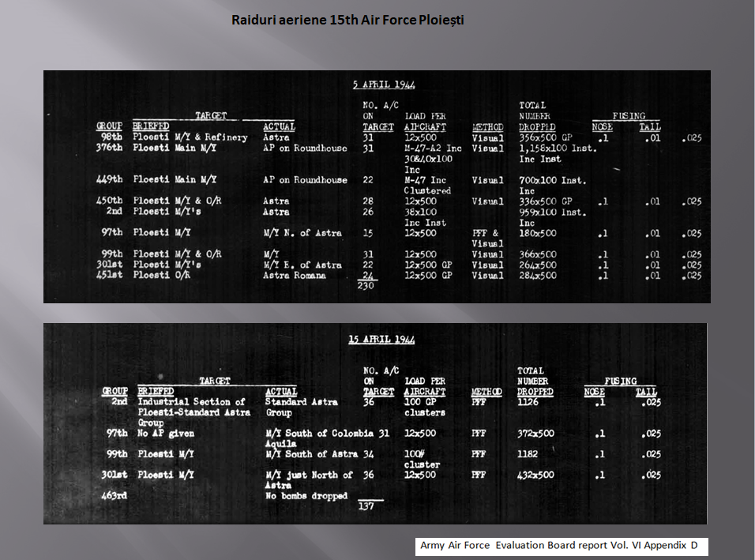Click '1182' total number dropped value

(528, 453)
